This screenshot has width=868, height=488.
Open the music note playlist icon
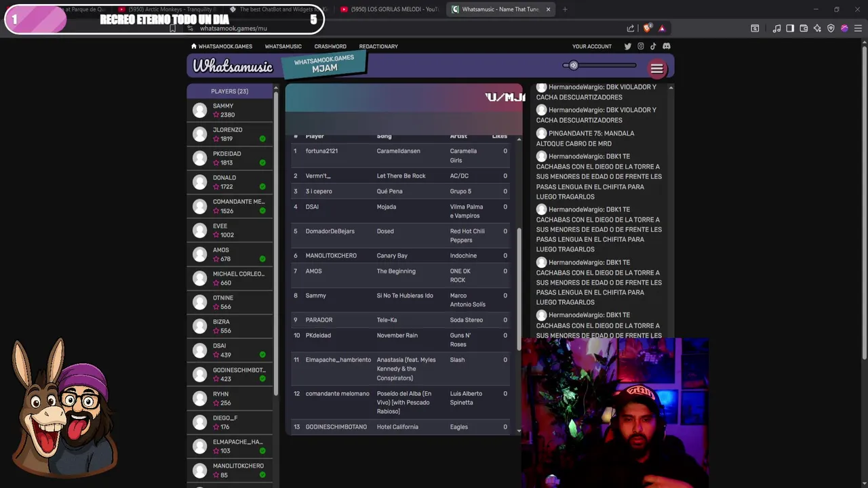pyautogui.click(x=777, y=28)
